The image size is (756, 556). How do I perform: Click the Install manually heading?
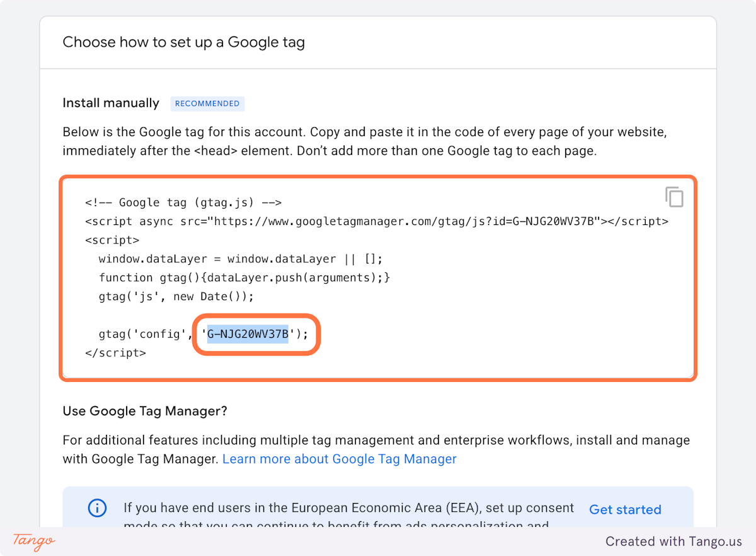[x=111, y=103]
